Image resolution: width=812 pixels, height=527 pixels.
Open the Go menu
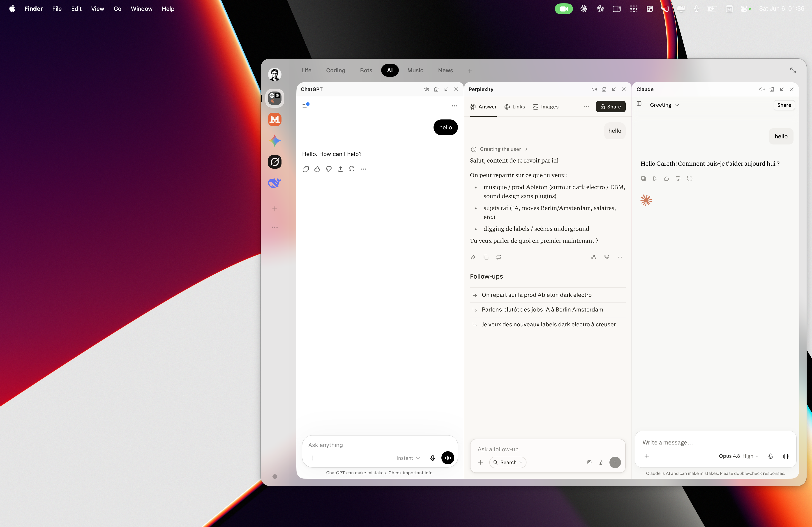coord(117,9)
